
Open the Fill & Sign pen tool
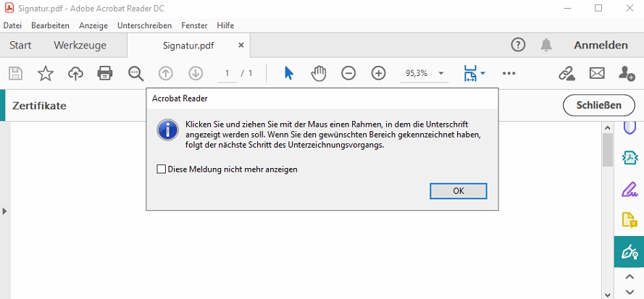tap(630, 189)
